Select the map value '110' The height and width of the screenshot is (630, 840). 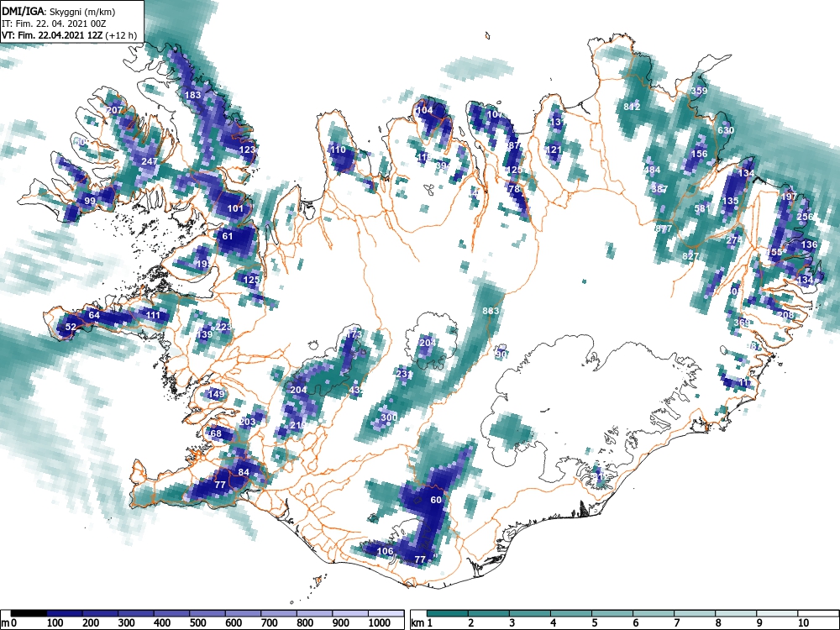[338, 150]
